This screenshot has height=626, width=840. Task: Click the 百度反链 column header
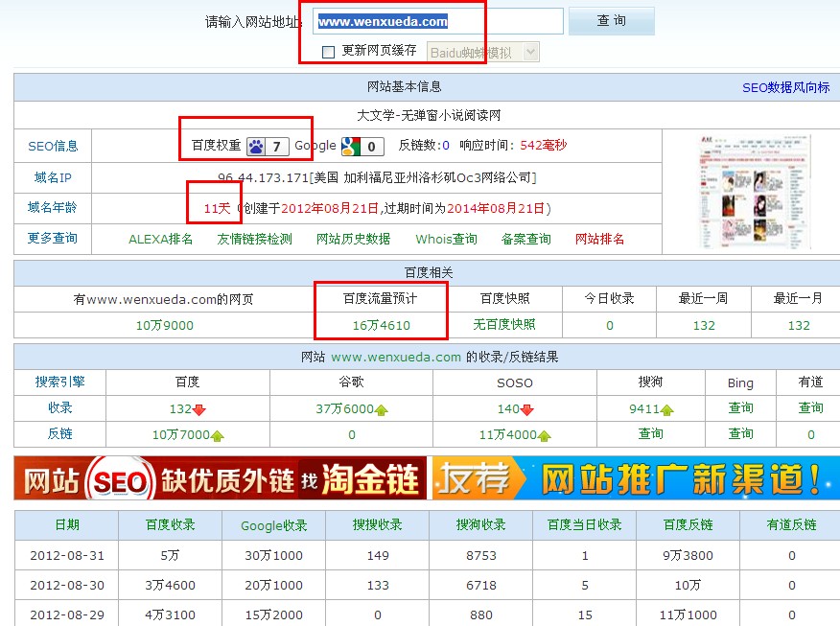pyautogui.click(x=688, y=525)
